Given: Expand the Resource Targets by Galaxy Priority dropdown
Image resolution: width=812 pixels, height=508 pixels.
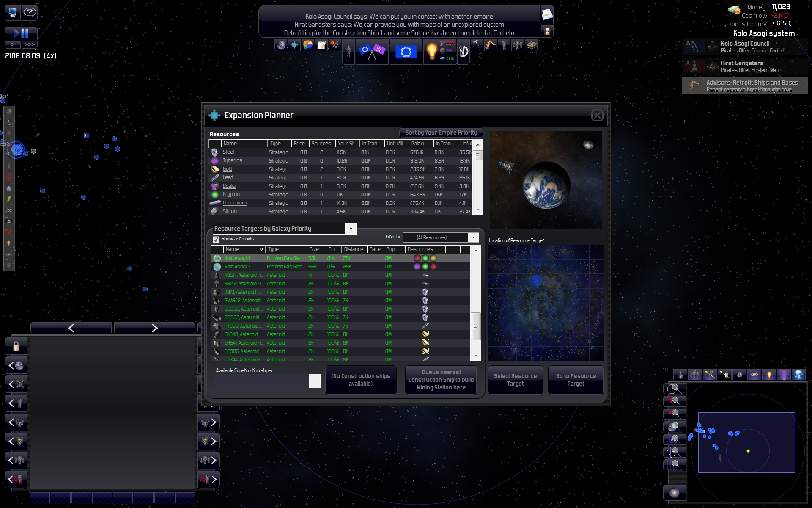Looking at the screenshot, I should click(351, 229).
